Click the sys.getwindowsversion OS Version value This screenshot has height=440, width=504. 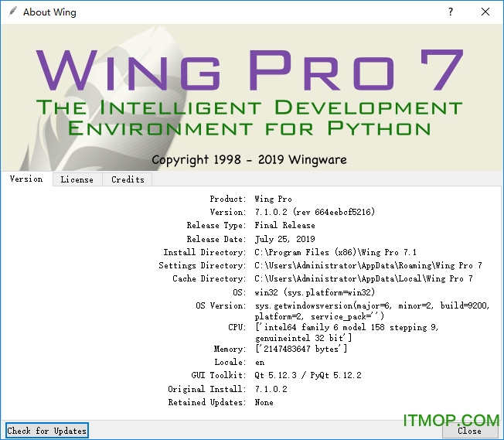click(x=373, y=311)
